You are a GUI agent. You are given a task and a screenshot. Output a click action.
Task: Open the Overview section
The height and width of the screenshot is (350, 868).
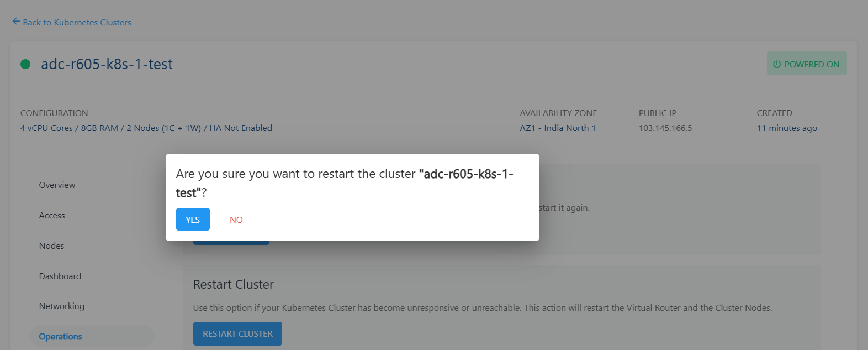click(57, 185)
